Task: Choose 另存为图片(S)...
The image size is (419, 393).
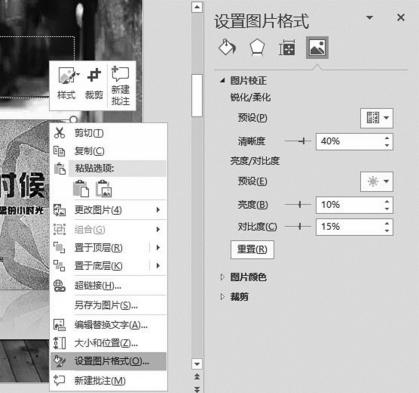Action: tap(108, 305)
